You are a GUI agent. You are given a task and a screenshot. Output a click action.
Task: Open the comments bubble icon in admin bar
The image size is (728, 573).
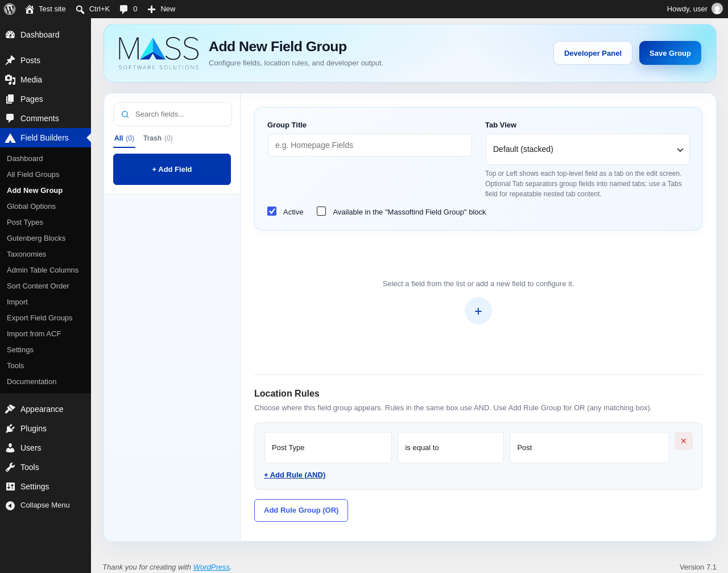coord(123,9)
